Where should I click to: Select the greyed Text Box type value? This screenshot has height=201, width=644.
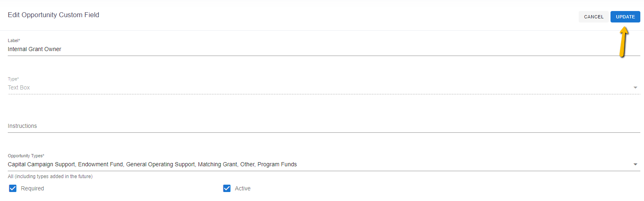(x=19, y=87)
